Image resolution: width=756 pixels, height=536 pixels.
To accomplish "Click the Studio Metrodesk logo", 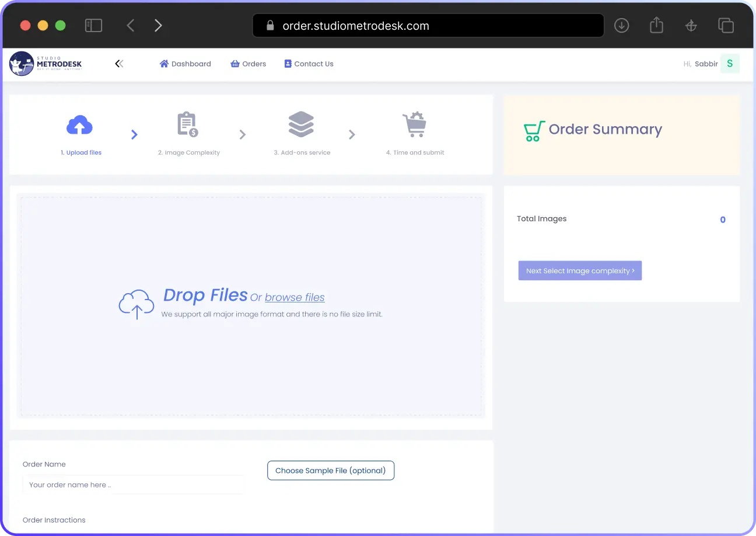I will (45, 64).
